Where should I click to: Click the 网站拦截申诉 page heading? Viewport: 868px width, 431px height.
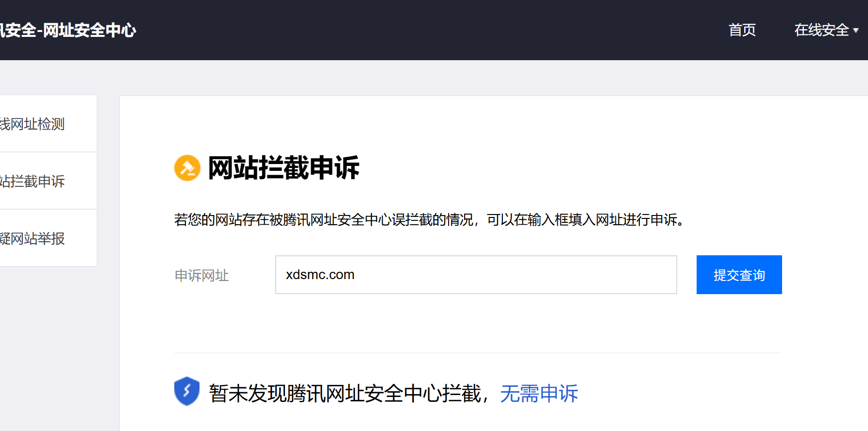(x=284, y=168)
